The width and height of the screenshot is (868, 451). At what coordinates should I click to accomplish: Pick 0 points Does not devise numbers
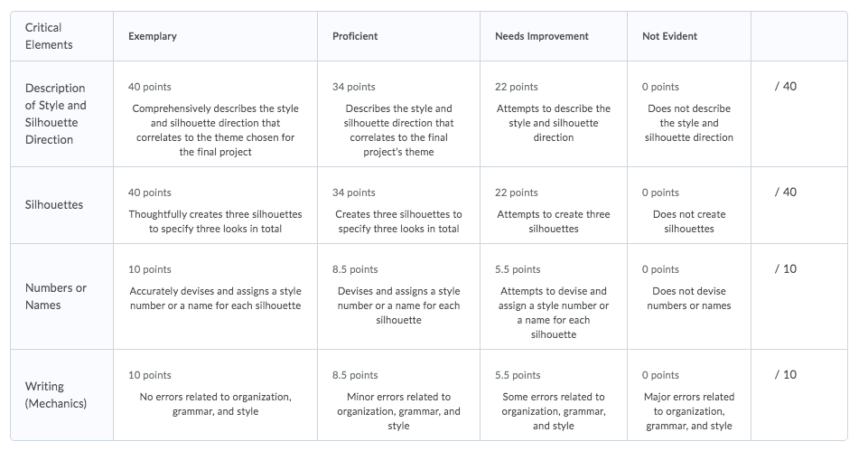coord(689,296)
